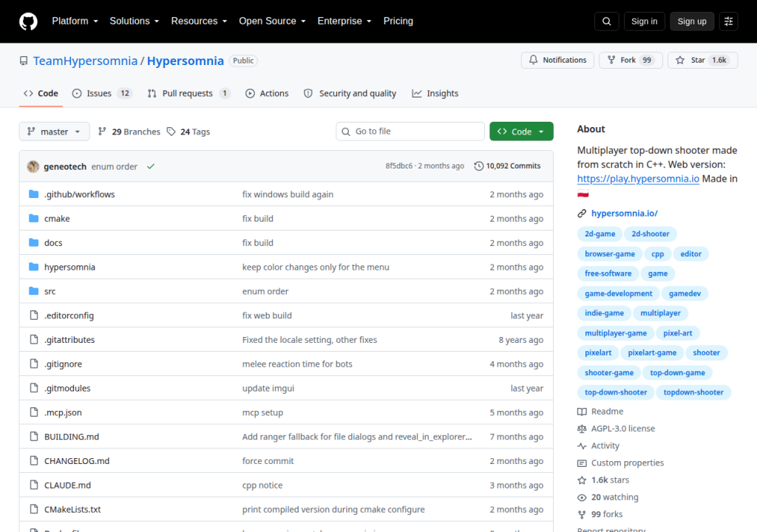Click the src folder icon

pyautogui.click(x=33, y=290)
